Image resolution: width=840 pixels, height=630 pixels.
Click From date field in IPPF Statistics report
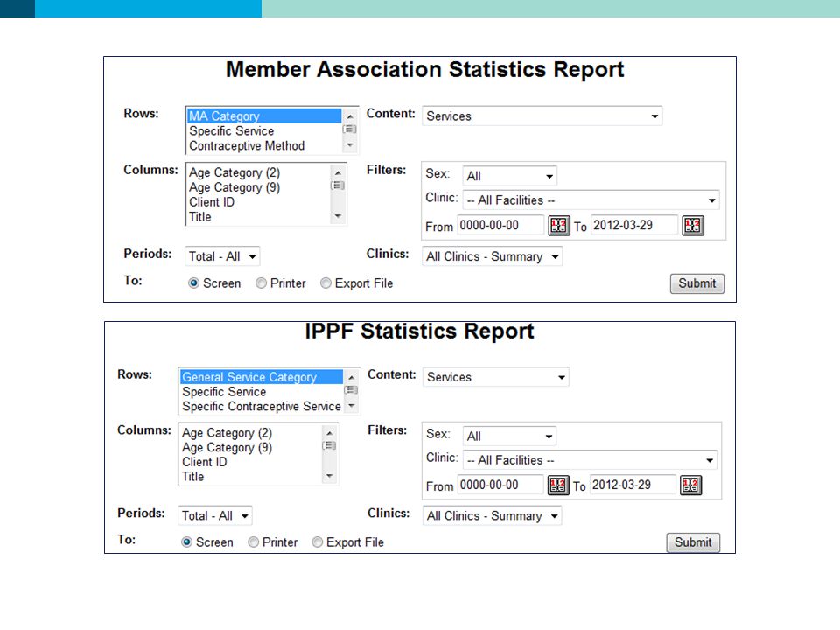coord(500,485)
